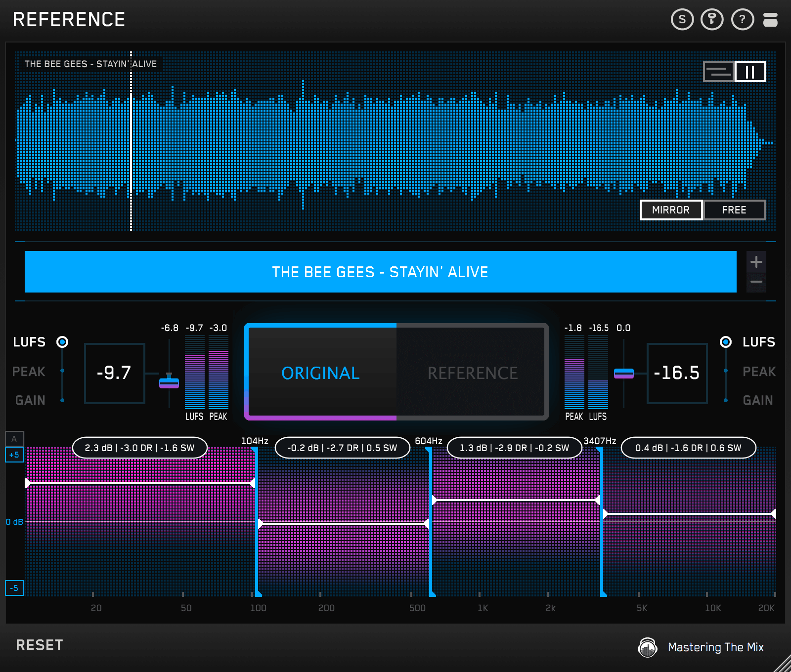Click band info -0.2 dB label
This screenshot has width=791, height=672.
coord(343,448)
